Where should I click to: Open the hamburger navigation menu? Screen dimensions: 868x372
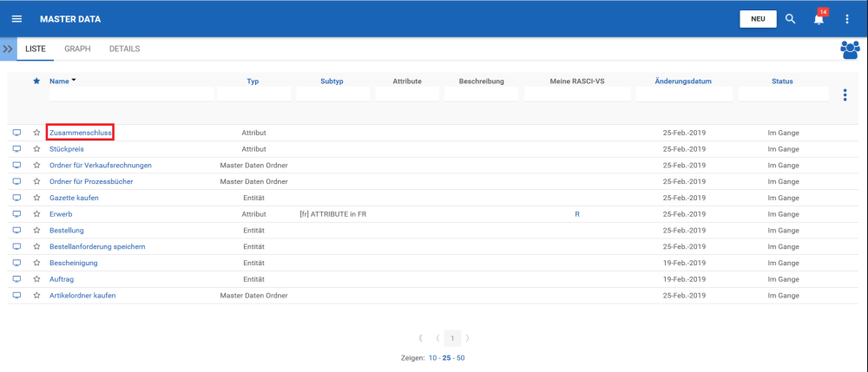tap(16, 19)
